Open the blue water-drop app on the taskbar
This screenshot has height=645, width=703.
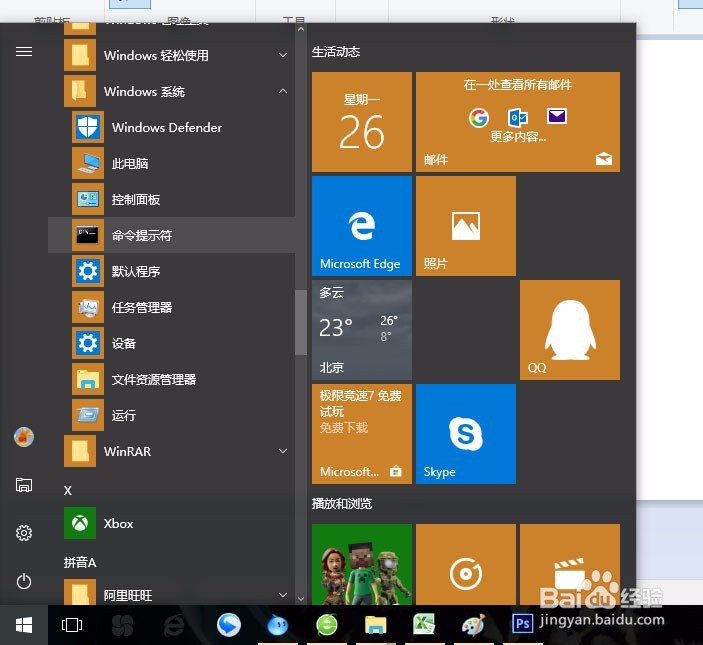pos(278,624)
